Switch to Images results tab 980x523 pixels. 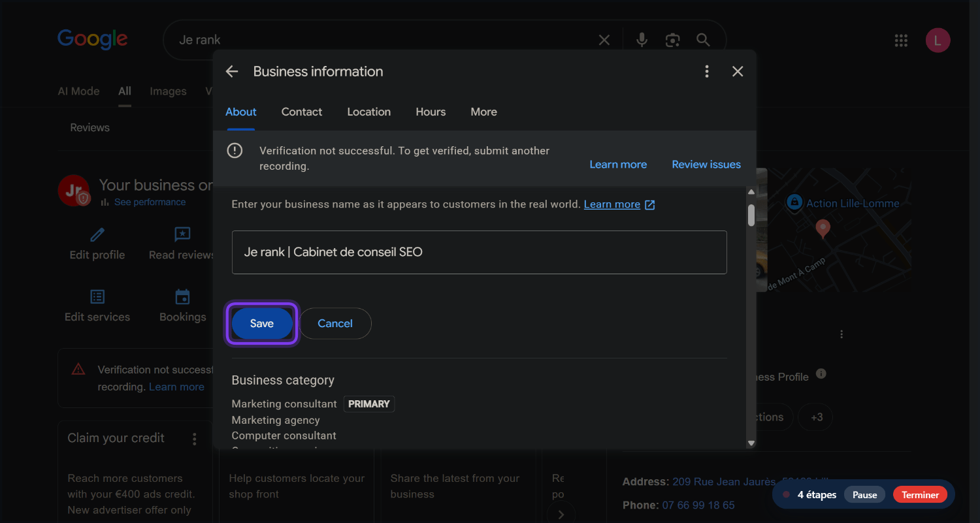(168, 91)
